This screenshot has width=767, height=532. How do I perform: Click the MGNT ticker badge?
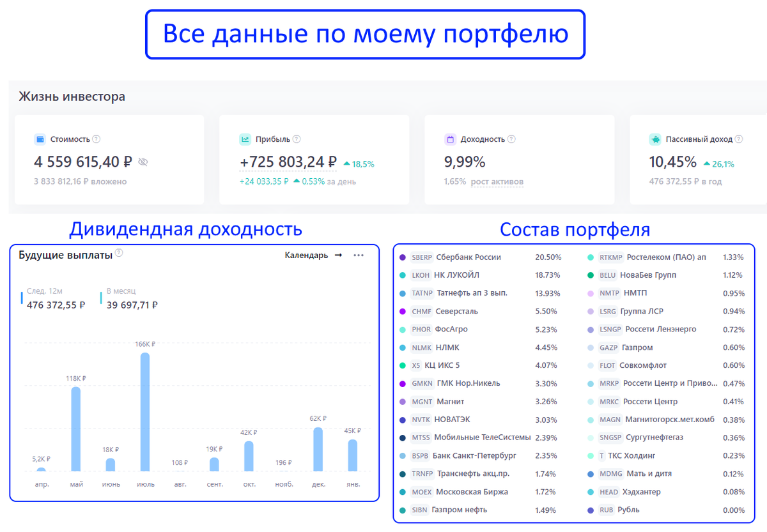422,402
